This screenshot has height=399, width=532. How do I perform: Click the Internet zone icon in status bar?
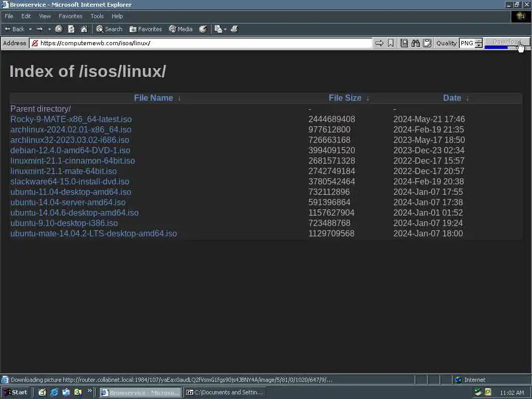(x=458, y=380)
